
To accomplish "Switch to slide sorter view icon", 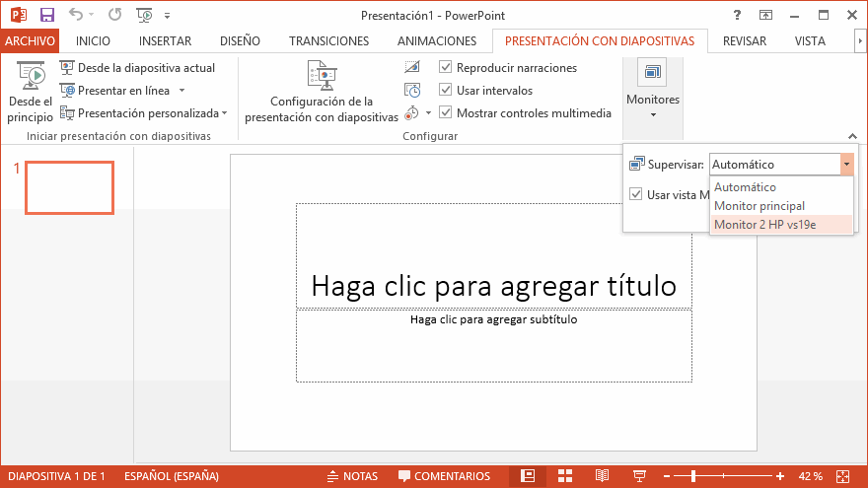I will (566, 476).
